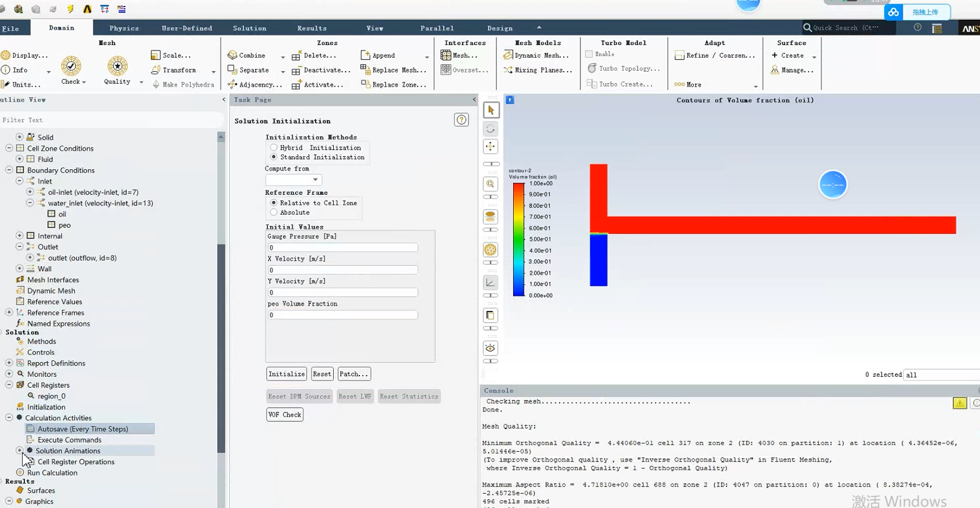Click the Reset button
This screenshot has width=980, height=508.
click(322, 374)
